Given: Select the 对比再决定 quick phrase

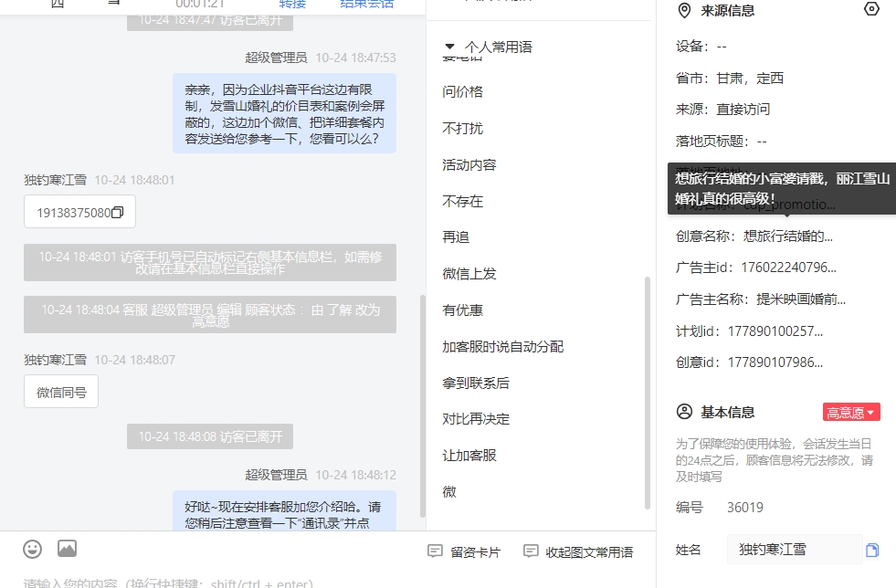Looking at the screenshot, I should (x=476, y=419).
